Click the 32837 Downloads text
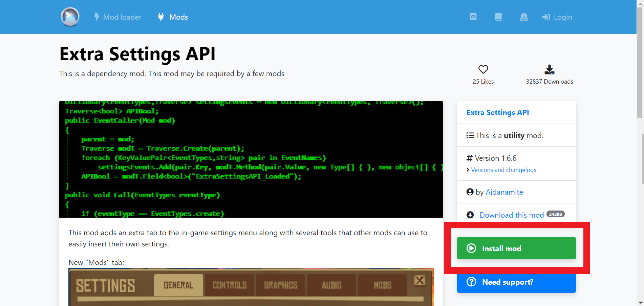Image resolution: width=644 pixels, height=306 pixels. [x=550, y=82]
